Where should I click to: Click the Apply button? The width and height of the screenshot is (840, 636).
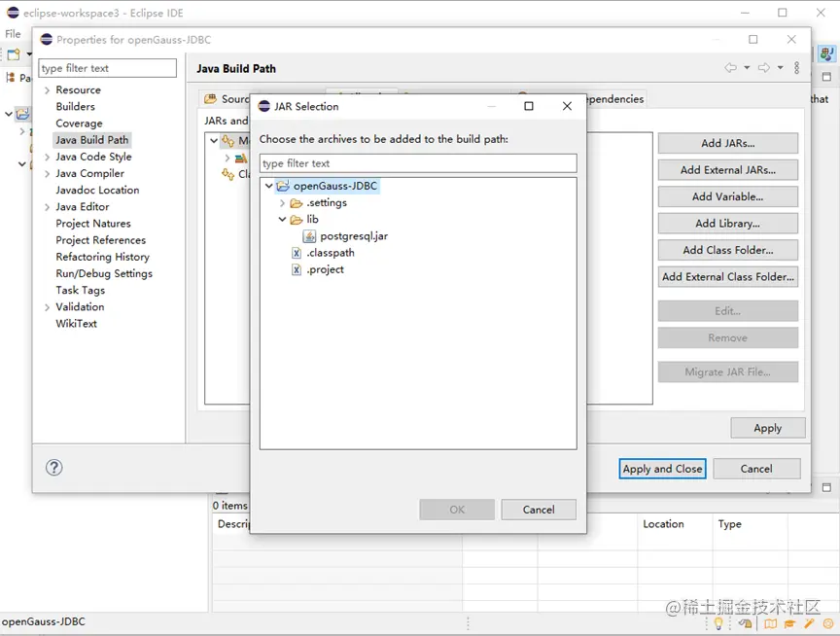pyautogui.click(x=768, y=428)
